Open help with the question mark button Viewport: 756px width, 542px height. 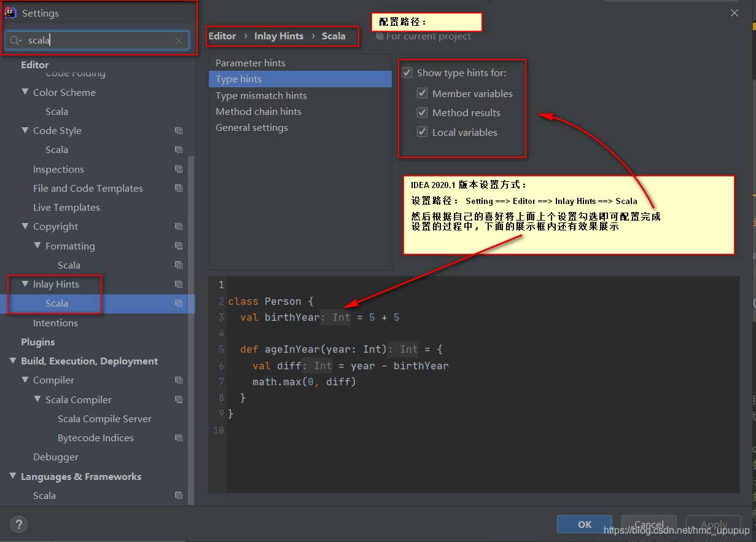pyautogui.click(x=19, y=524)
